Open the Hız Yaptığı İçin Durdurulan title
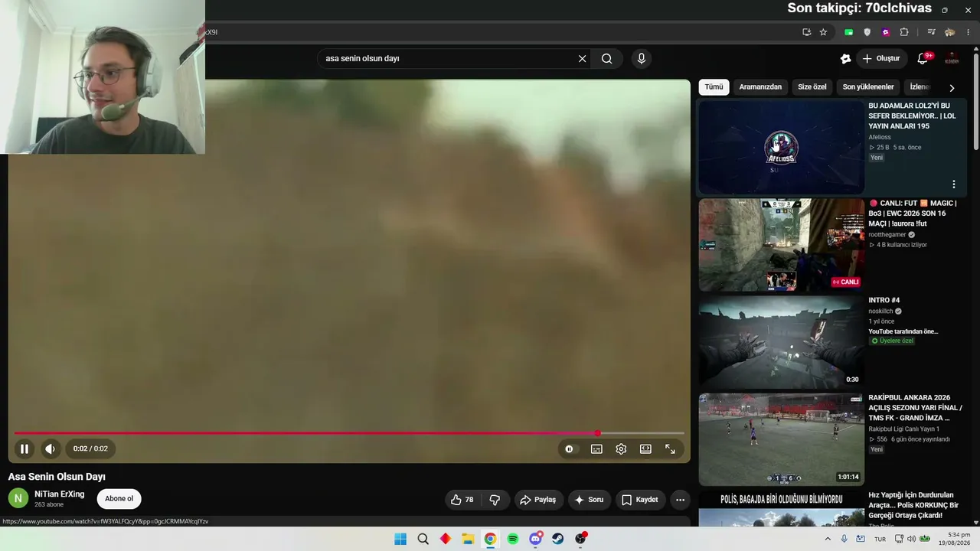Image resolution: width=980 pixels, height=551 pixels. (913, 505)
